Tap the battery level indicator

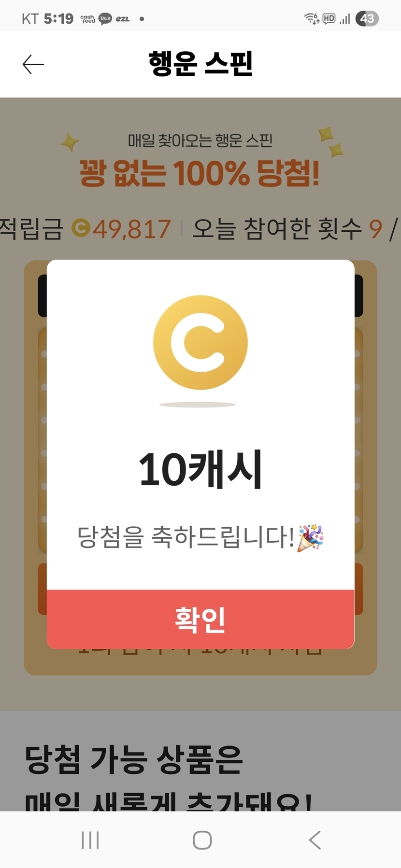click(x=367, y=19)
